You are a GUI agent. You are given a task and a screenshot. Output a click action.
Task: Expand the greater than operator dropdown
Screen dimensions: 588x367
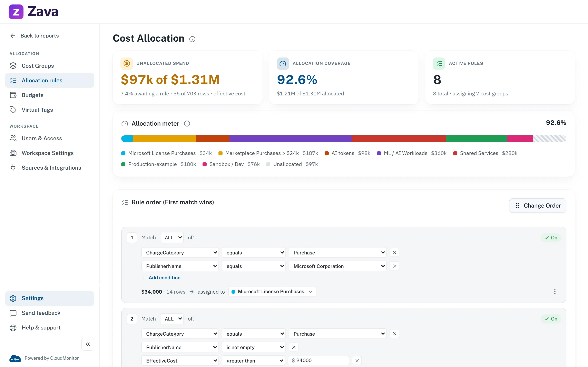click(x=254, y=360)
